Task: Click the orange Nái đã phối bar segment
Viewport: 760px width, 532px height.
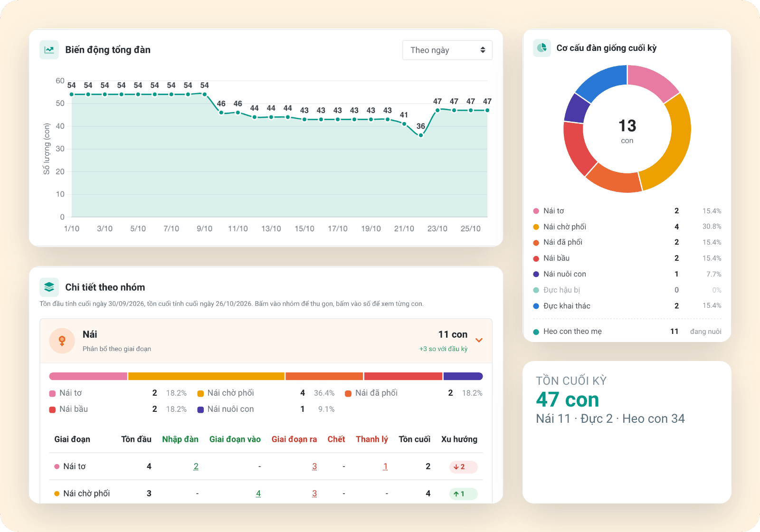Action: (324, 376)
